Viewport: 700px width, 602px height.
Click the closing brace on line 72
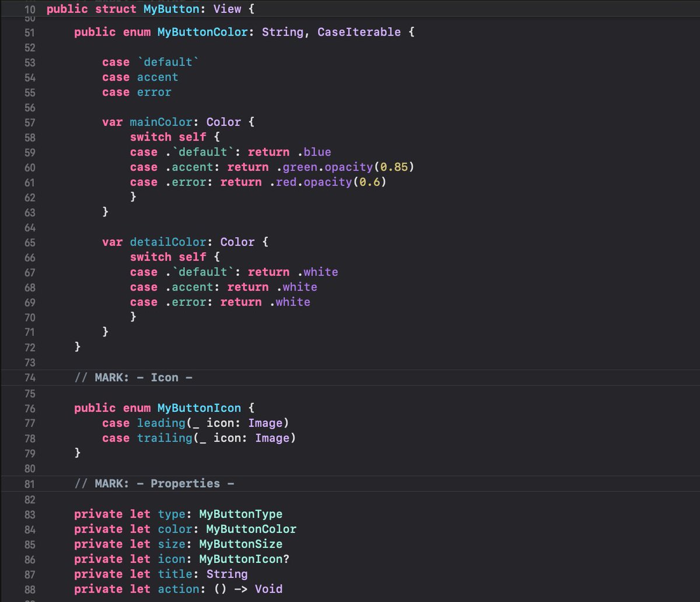click(x=78, y=347)
